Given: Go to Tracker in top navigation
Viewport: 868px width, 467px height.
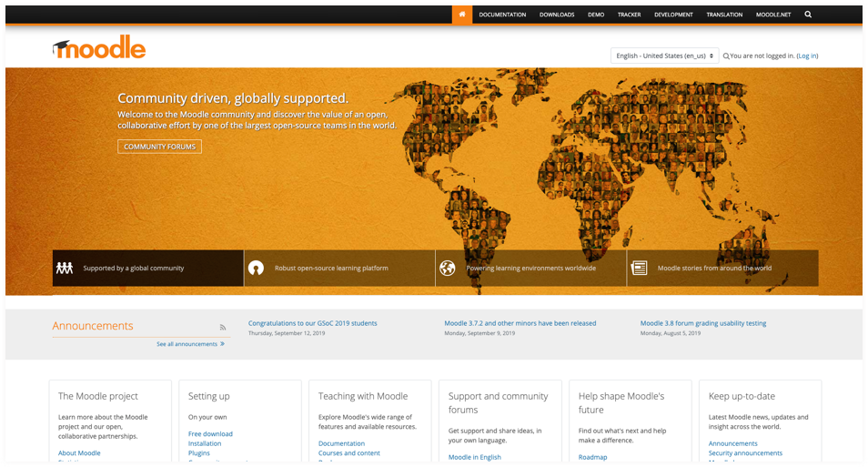Looking at the screenshot, I should [x=629, y=15].
